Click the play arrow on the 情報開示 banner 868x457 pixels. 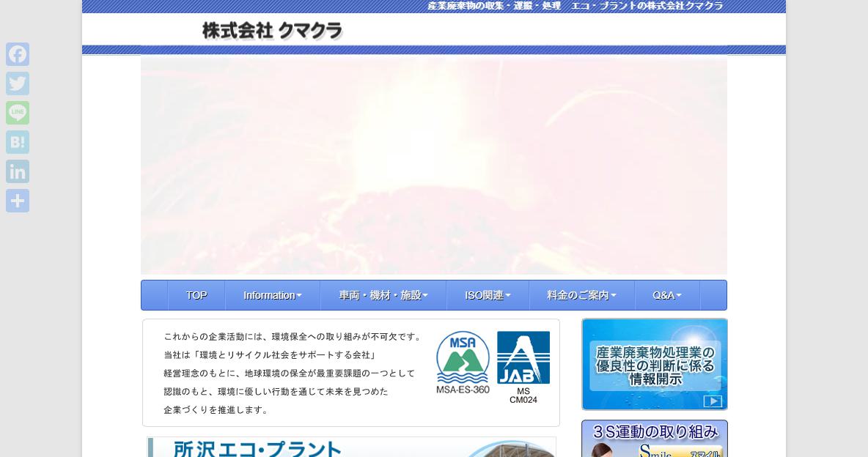point(713,401)
